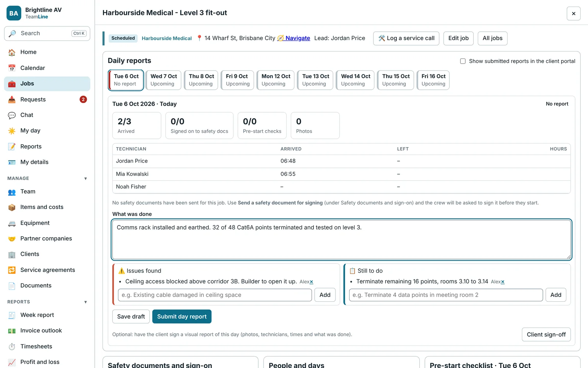The height and width of the screenshot is (368, 588).
Task: Open the Fri 16 Oct day tab
Action: pyautogui.click(x=433, y=80)
